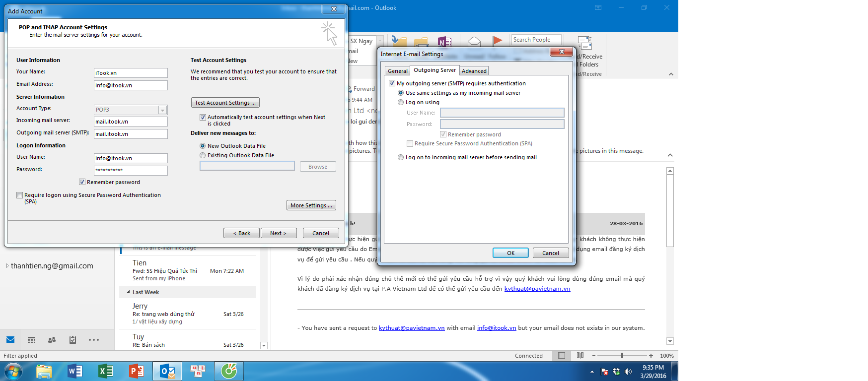Click Next in Add Account wizard
Viewport: 868px width, 381px height.
tap(279, 233)
